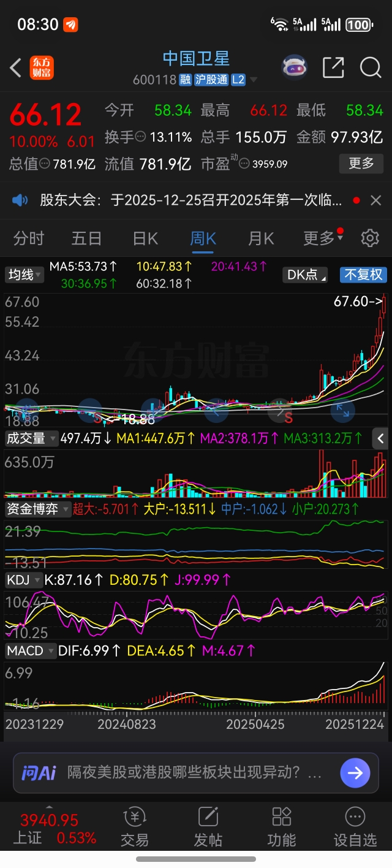The width and height of the screenshot is (392, 868).
Task: Tap the 融 margin tag below stock name
Action: pyautogui.click(x=186, y=80)
